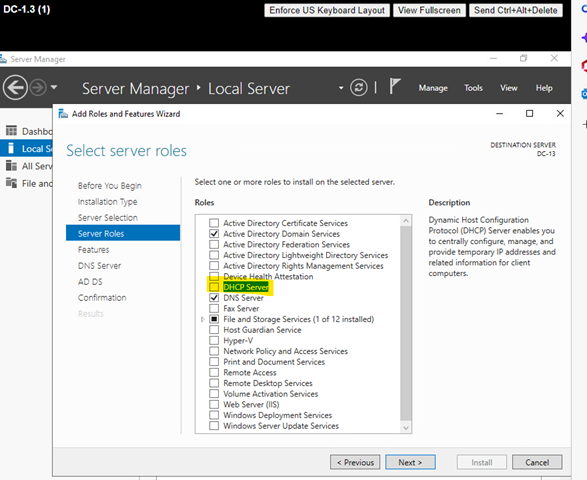Click the roles list scroll up arrow
Image resolution: width=587 pixels, height=480 pixels.
(406, 221)
